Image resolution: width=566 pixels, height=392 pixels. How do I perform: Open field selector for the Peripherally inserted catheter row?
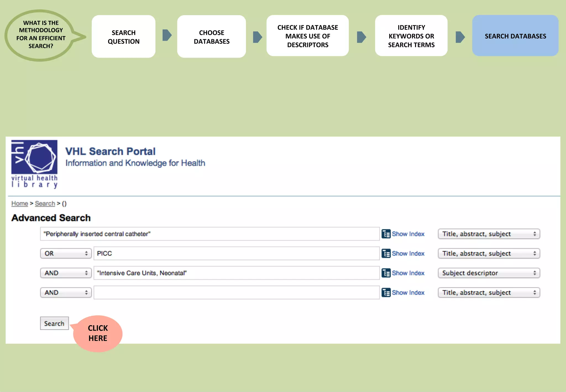pyautogui.click(x=489, y=234)
